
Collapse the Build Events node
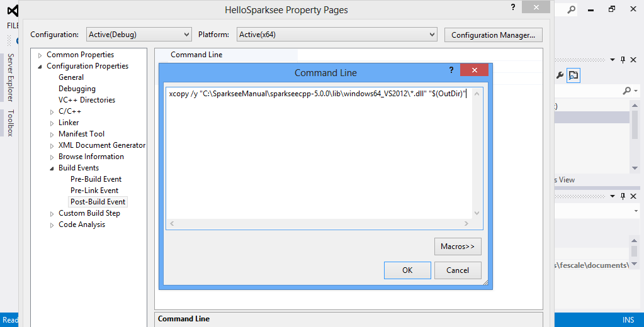click(x=52, y=169)
